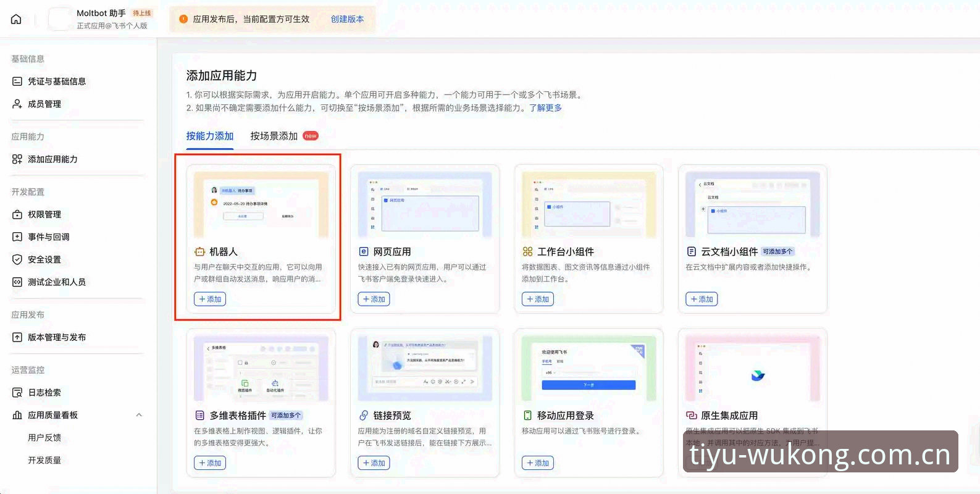The width and height of the screenshot is (980, 494).
Task: Click the 链接预览 card preview image
Action: click(425, 369)
